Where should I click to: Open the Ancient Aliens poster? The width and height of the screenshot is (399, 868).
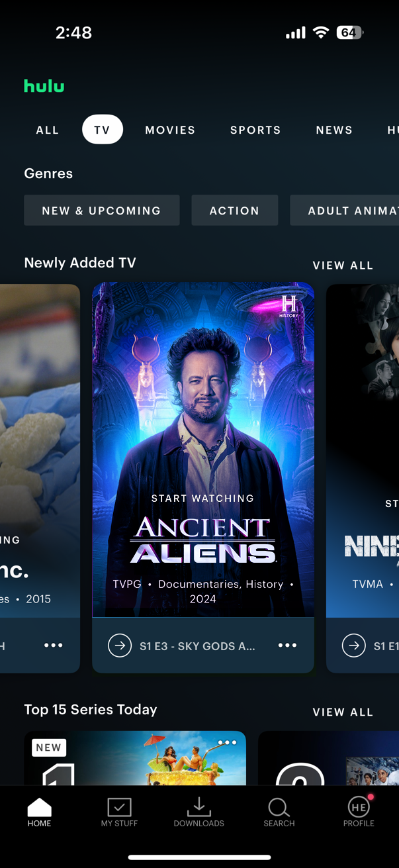tap(203, 450)
